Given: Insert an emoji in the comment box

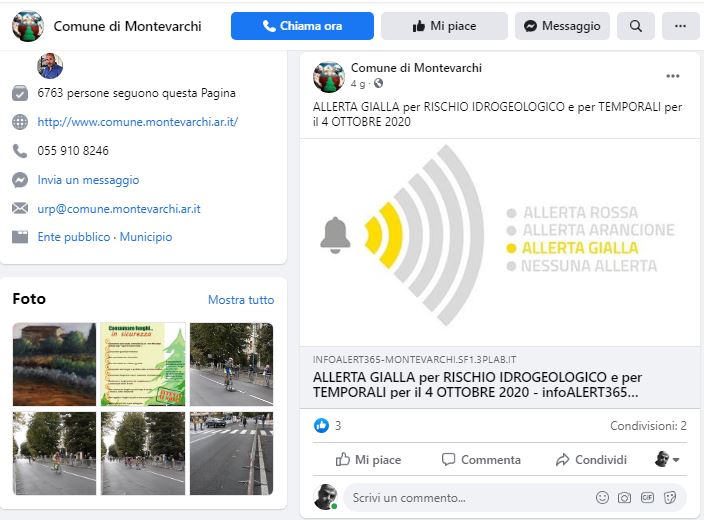Looking at the screenshot, I should 602,498.
